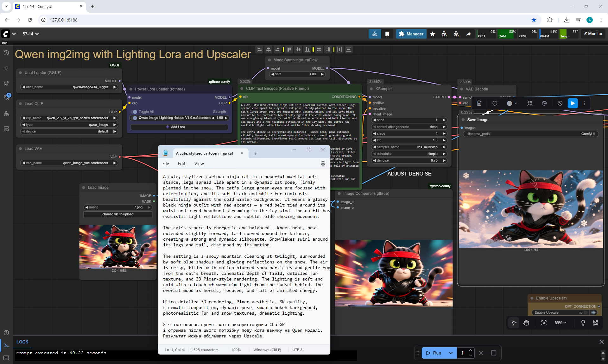Bypass the selected node with the slashed-circle icon

(x=560, y=103)
